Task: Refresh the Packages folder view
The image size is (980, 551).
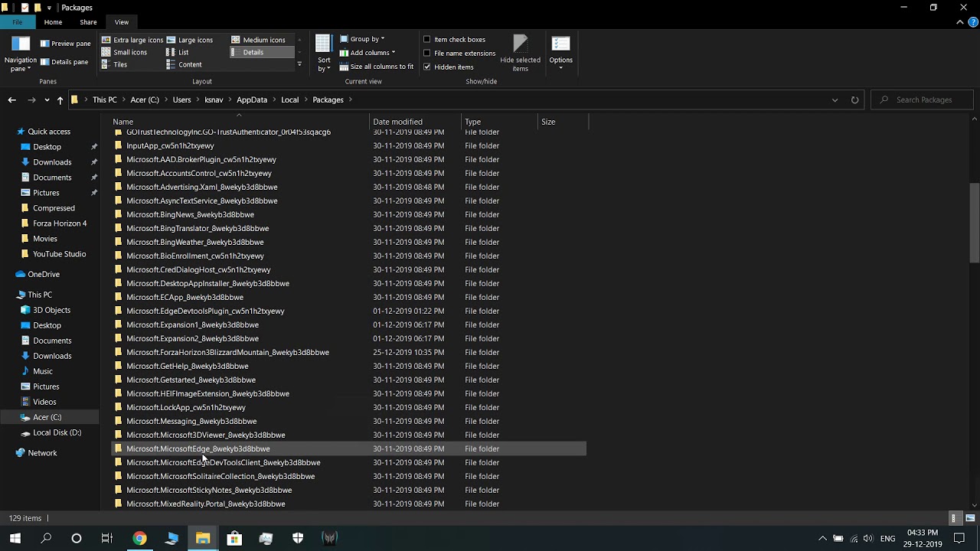Action: pyautogui.click(x=854, y=99)
